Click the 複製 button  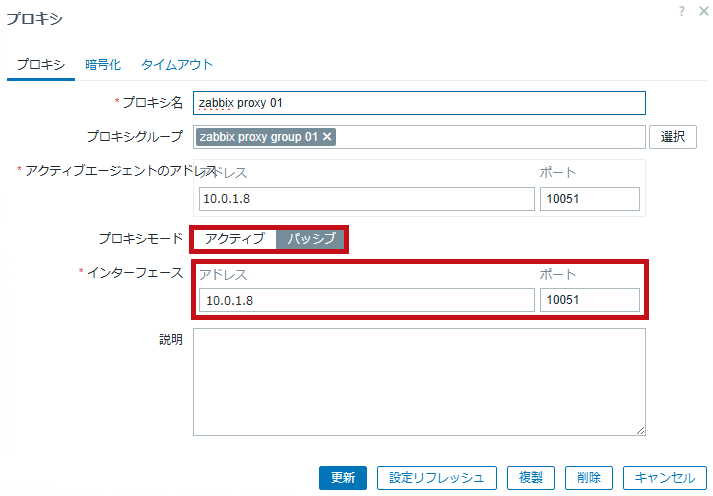coord(531,478)
